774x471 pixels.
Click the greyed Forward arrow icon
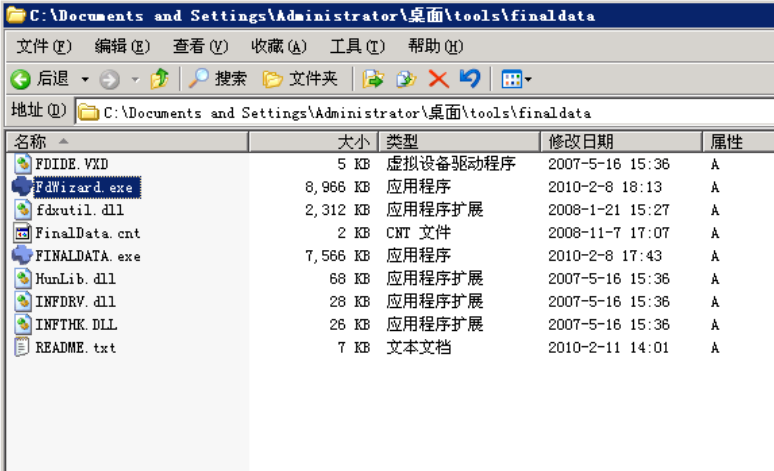(x=109, y=79)
